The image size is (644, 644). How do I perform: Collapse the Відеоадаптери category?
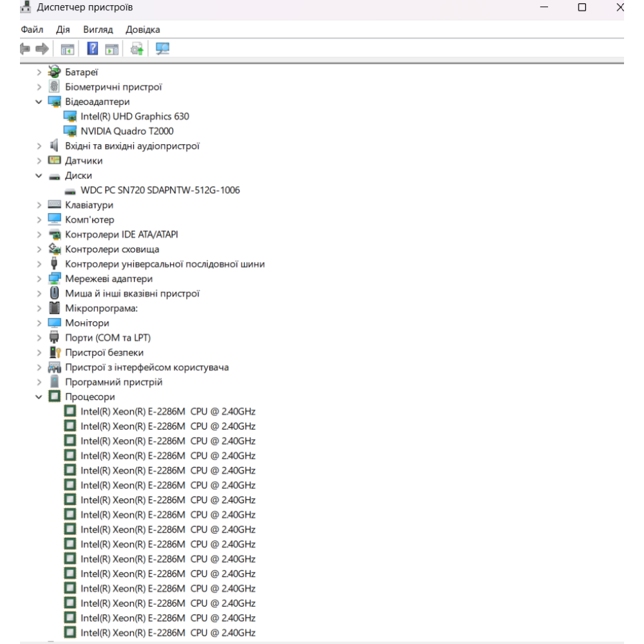39,102
